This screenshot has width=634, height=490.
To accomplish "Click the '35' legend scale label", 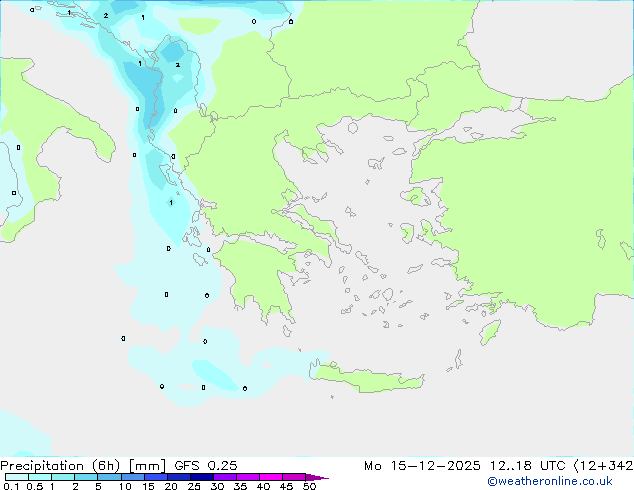I will pos(240,486).
